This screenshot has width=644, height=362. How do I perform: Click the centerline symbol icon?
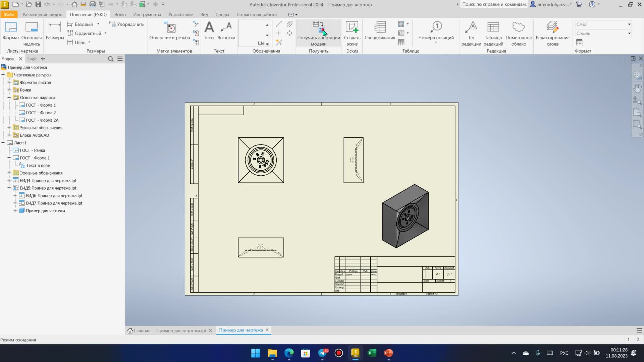pyautogui.click(x=279, y=24)
